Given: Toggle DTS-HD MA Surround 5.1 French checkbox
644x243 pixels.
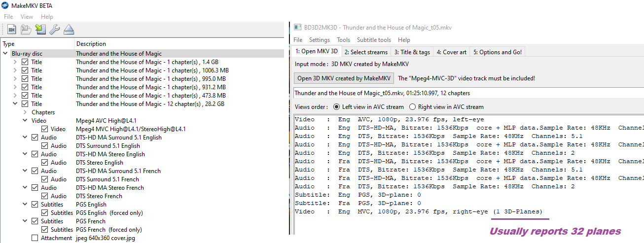Looking at the screenshot, I should [x=35, y=171].
